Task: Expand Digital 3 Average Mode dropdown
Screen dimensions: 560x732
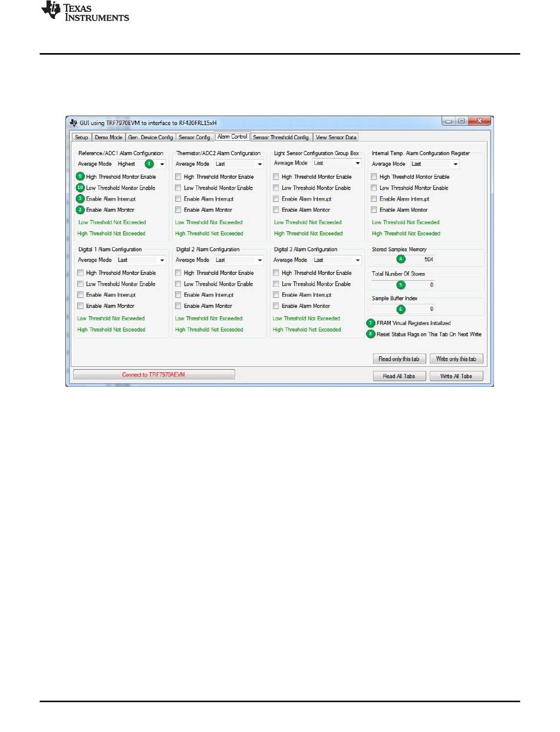Action: [x=337, y=260]
